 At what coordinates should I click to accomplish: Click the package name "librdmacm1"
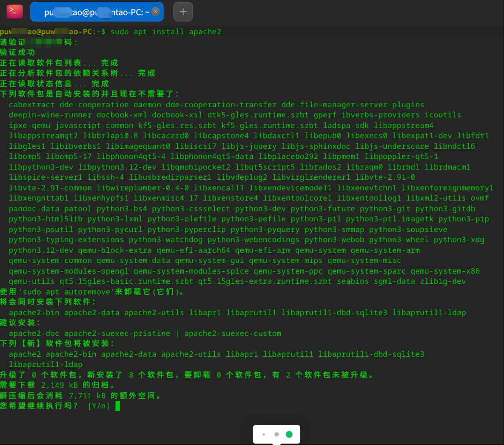click(x=448, y=167)
